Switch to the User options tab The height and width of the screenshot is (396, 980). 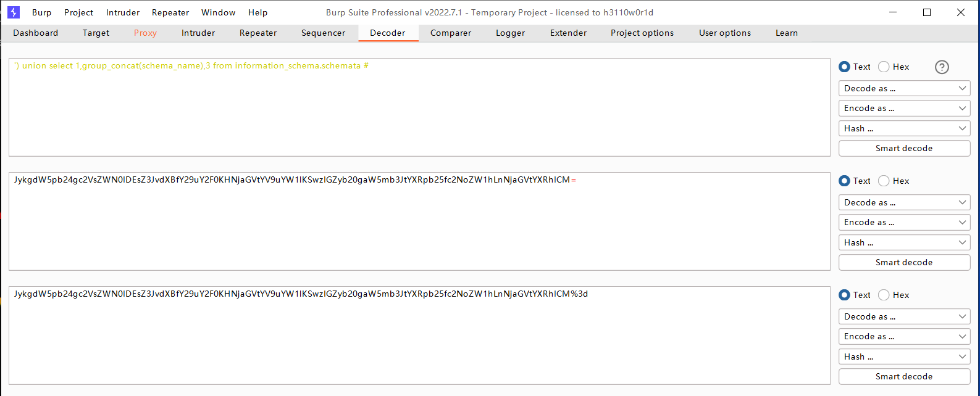[x=725, y=33]
